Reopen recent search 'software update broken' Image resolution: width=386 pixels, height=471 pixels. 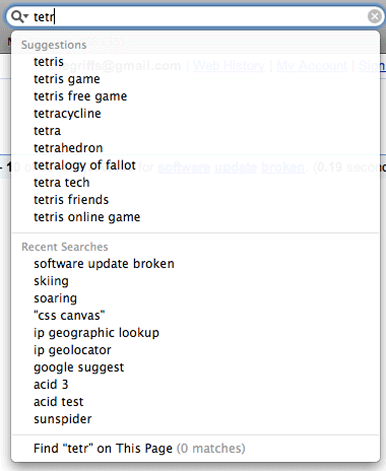click(x=196, y=264)
